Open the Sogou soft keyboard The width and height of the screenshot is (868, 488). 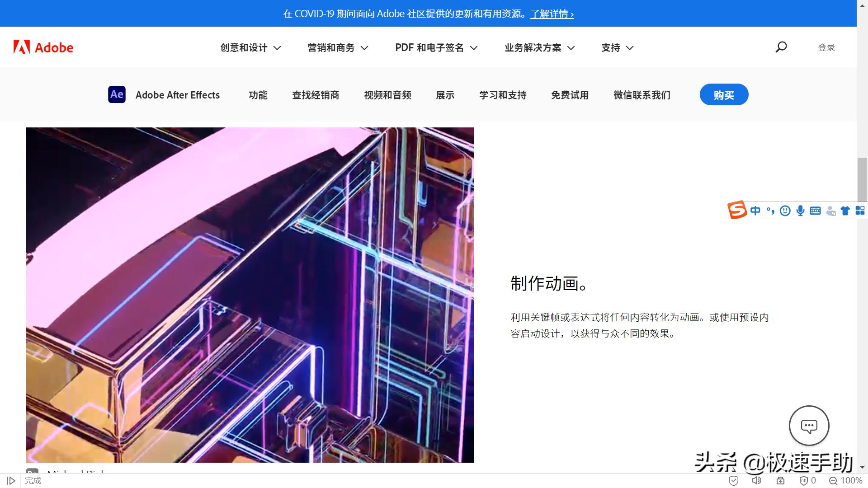pyautogui.click(x=815, y=211)
